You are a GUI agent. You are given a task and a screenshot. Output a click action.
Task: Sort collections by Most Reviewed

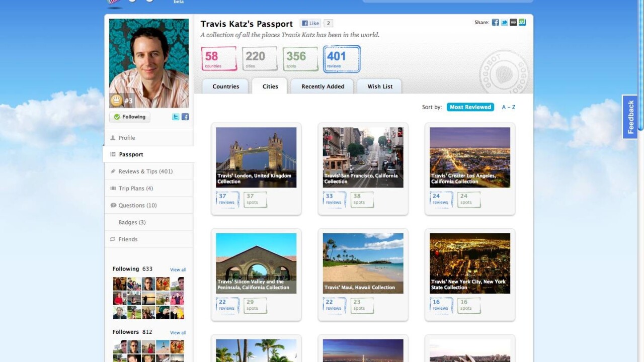[x=470, y=107]
